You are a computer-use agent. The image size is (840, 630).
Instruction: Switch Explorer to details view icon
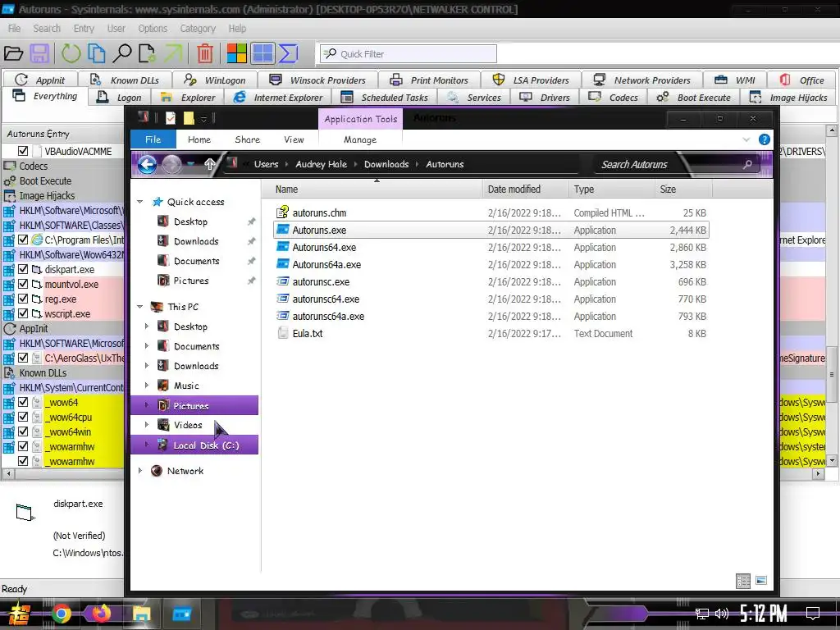coord(743,581)
